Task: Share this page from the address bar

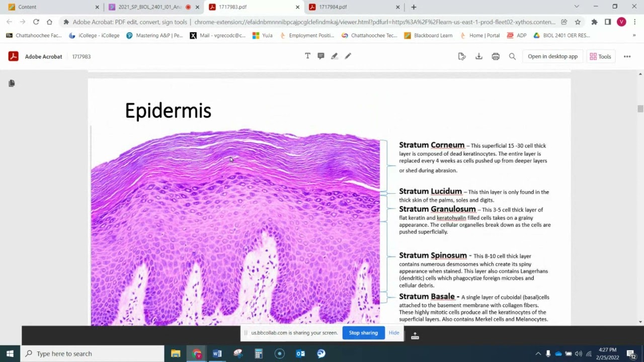Action: 564,22
